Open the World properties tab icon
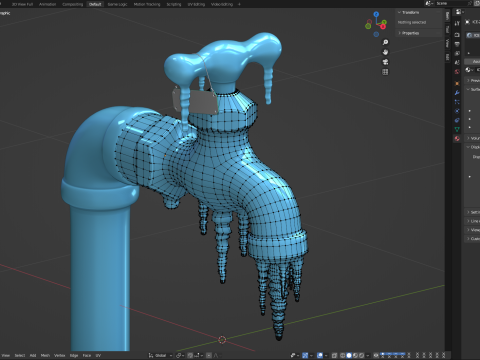Screen dimensions: 480x360 pyautogui.click(x=457, y=72)
